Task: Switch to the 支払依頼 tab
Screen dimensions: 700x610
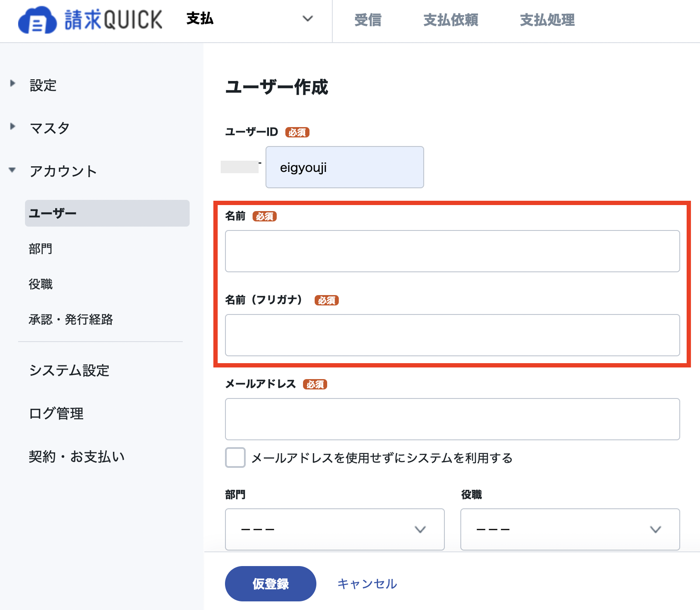Action: click(x=450, y=20)
